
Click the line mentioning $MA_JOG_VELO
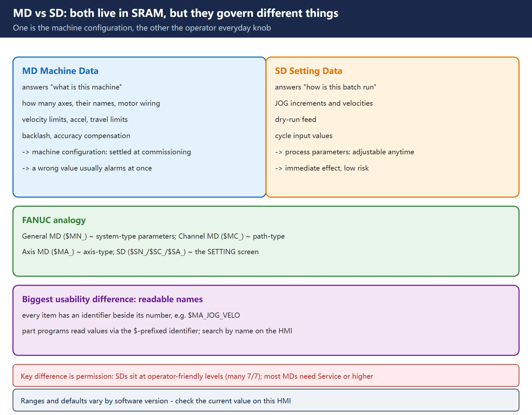tap(131, 315)
